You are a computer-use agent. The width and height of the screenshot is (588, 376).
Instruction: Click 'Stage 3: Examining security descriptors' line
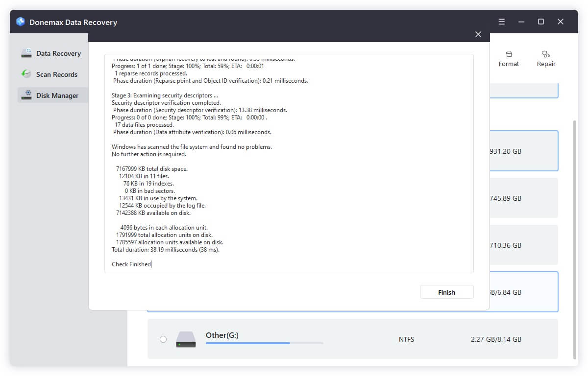(165, 95)
